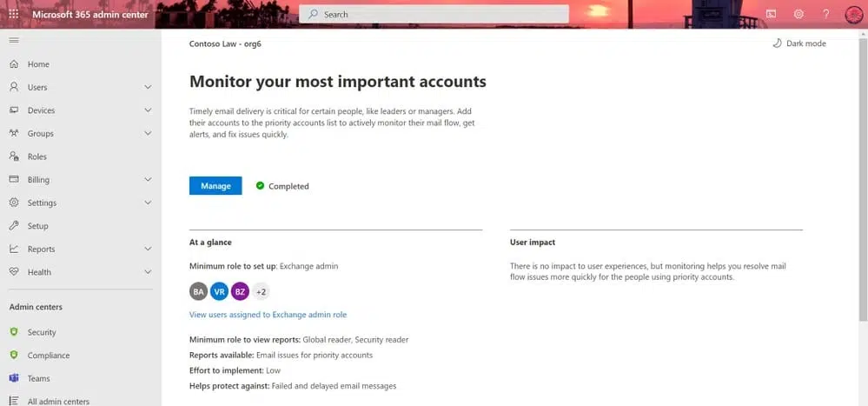
Task: Open the settings gear icon
Action: (x=798, y=14)
